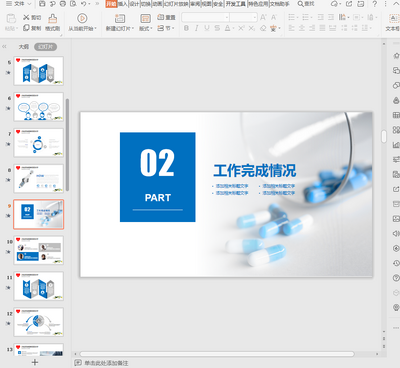This screenshot has width=400, height=368.
Task: Click the Subscript X₂ icon
Action: [x=252, y=28]
